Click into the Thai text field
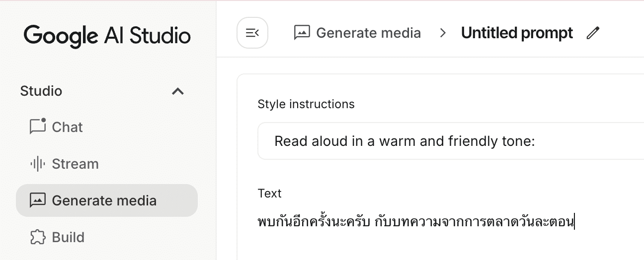Image resolution: width=644 pixels, height=260 pixels. pyautogui.click(x=415, y=221)
